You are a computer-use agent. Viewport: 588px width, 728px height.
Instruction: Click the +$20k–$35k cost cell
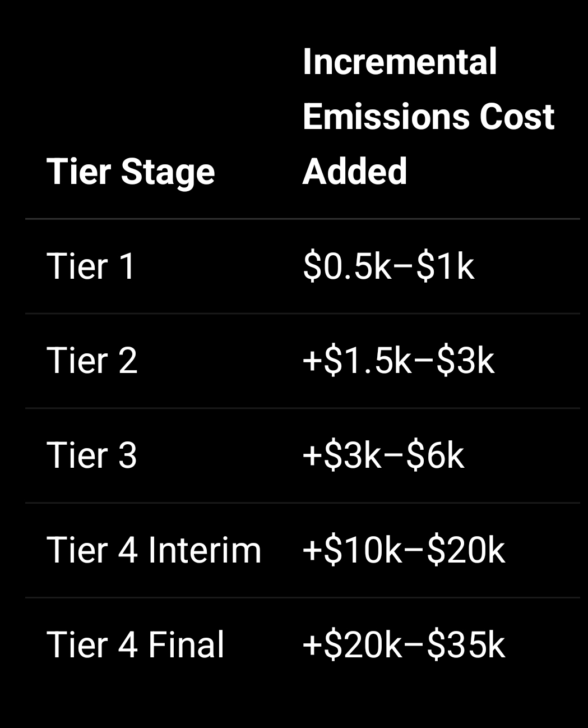click(404, 644)
